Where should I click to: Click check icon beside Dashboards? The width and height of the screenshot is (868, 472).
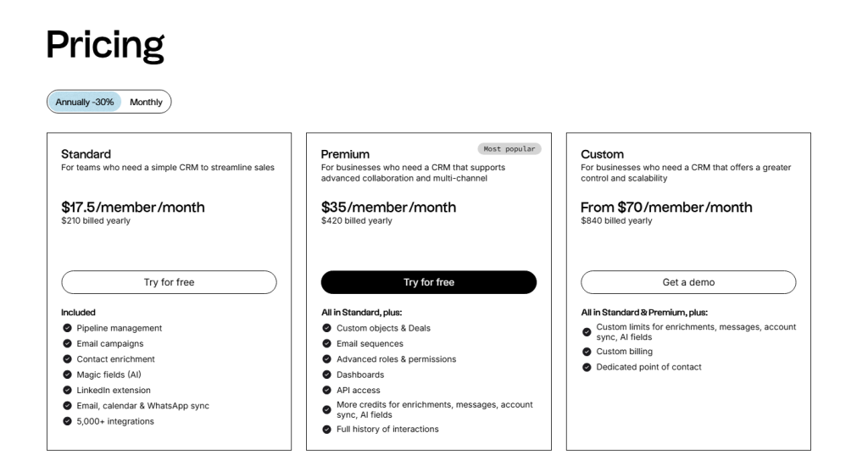pyautogui.click(x=327, y=375)
